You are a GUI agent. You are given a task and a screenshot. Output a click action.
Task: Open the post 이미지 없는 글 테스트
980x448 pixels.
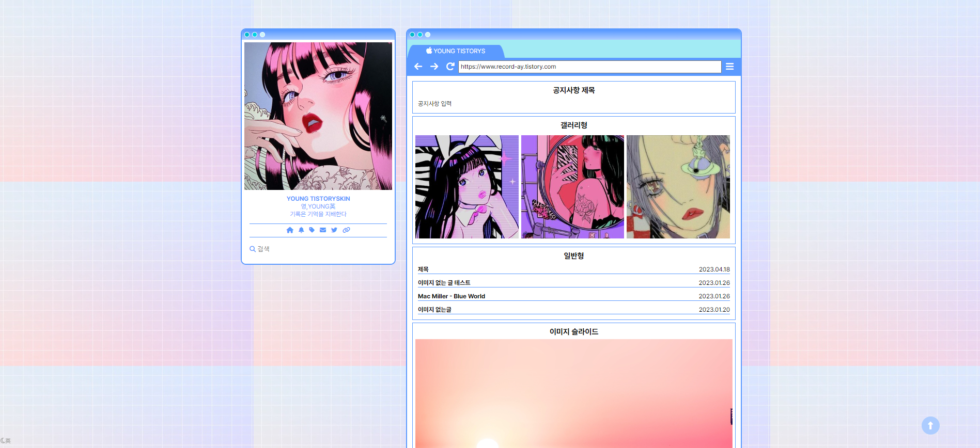pos(444,283)
